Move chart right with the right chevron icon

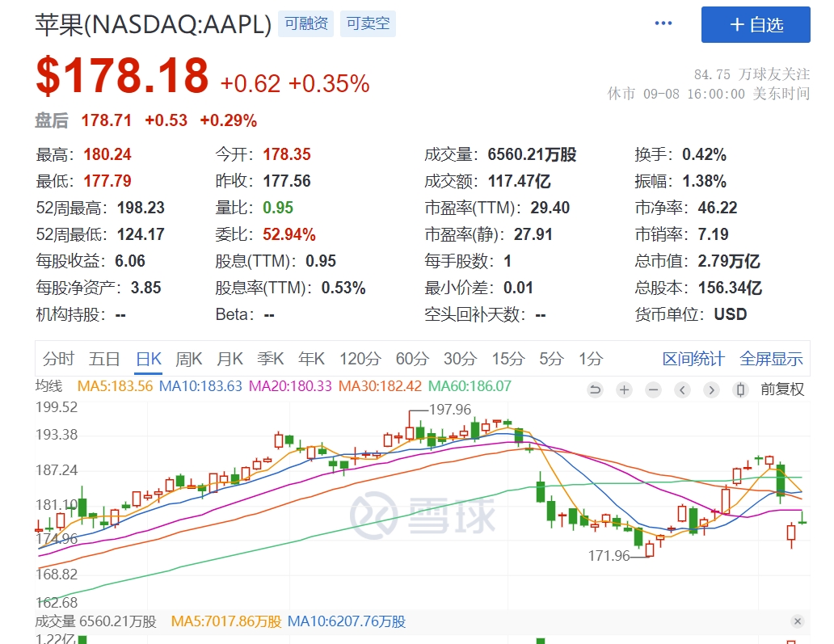coord(711,389)
